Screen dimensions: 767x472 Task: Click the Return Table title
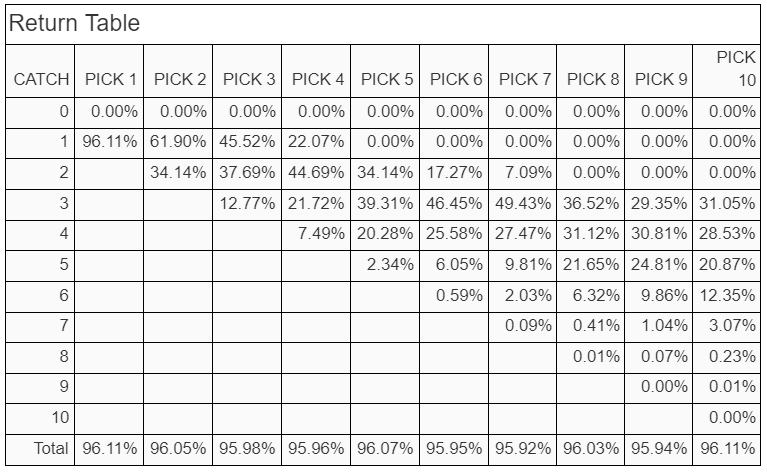tap(74, 23)
